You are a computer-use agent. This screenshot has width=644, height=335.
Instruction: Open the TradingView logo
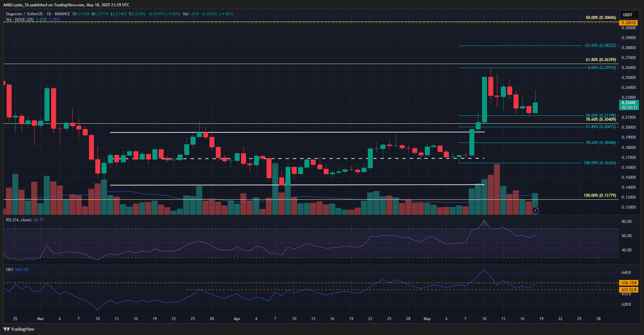19,329
